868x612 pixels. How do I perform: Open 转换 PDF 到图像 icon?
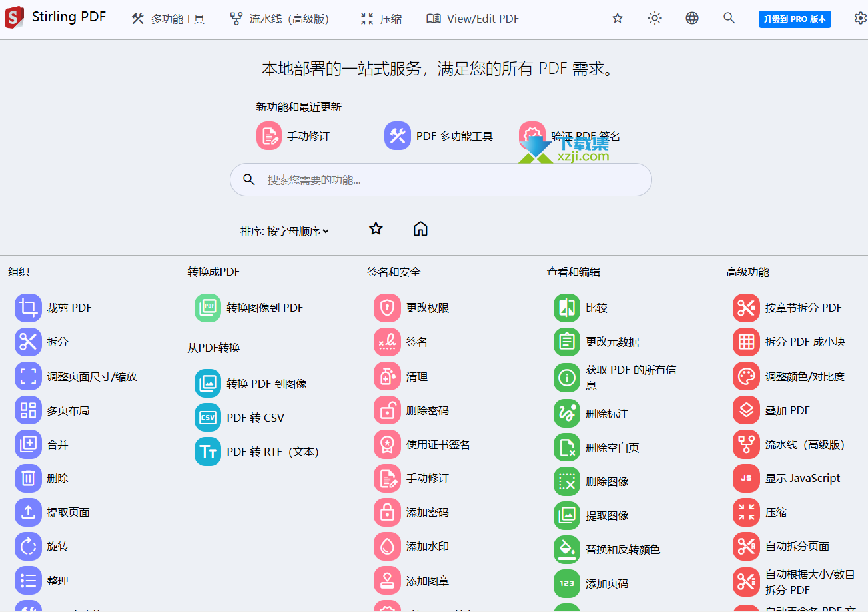click(x=208, y=384)
